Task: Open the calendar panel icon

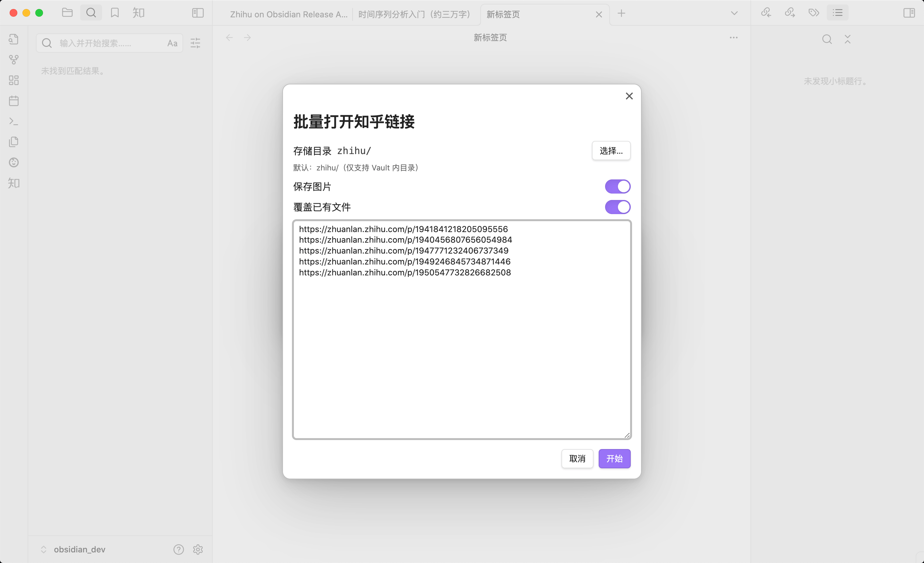Action: tap(14, 100)
